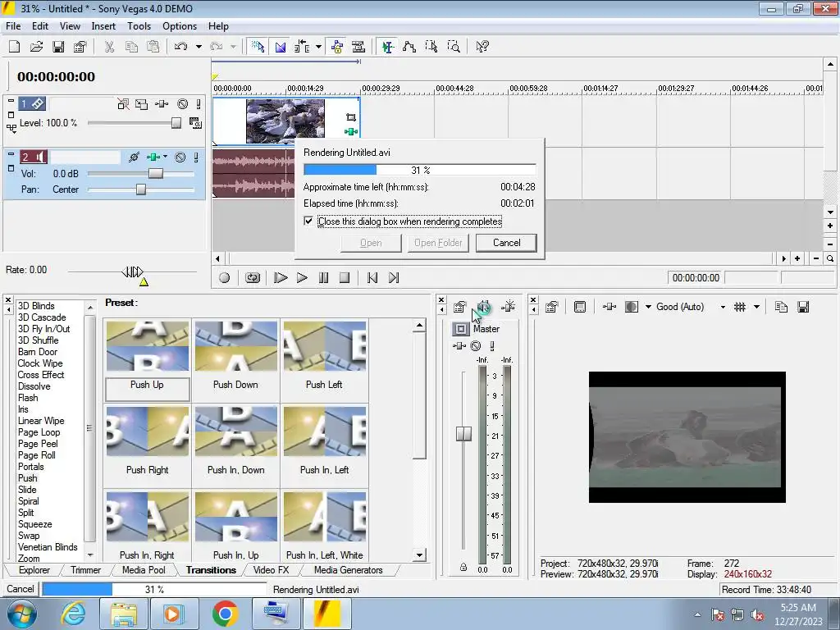Click the Record transport button

click(225, 277)
